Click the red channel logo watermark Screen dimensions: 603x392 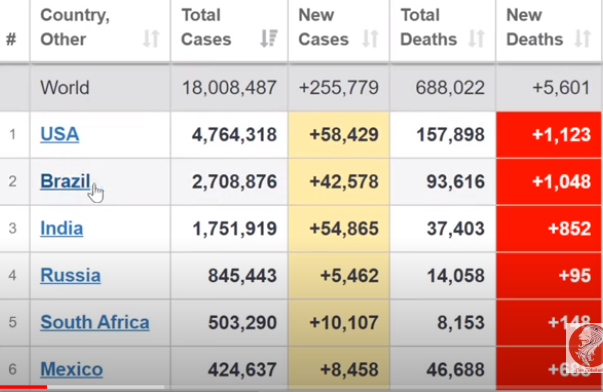coord(585,348)
